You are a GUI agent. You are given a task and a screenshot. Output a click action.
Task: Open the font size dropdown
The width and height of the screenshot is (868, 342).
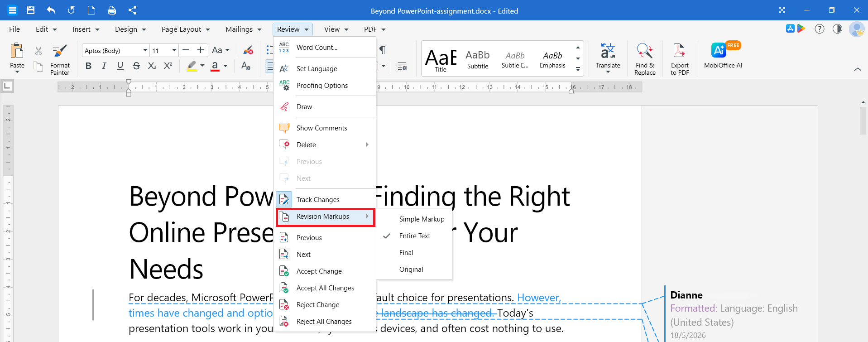click(174, 50)
